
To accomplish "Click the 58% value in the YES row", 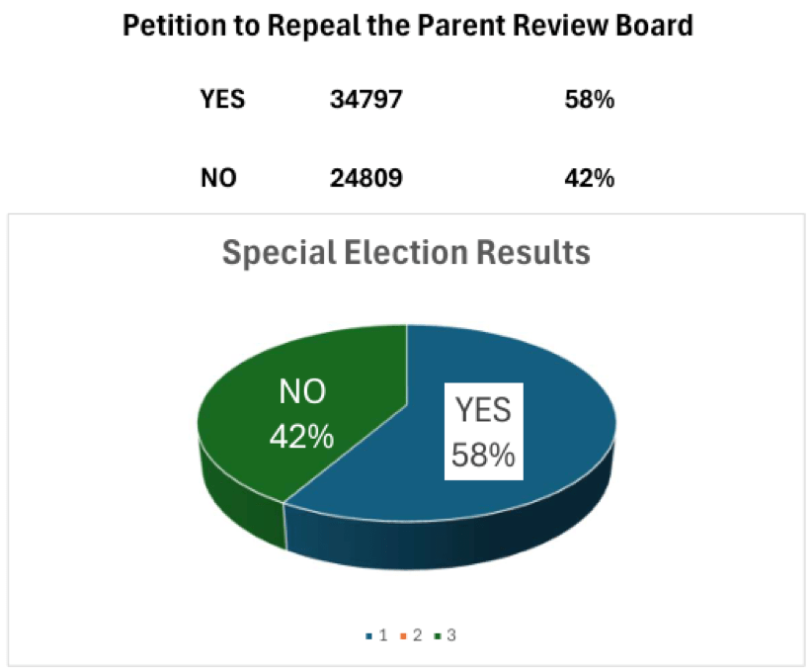I will (x=589, y=100).
